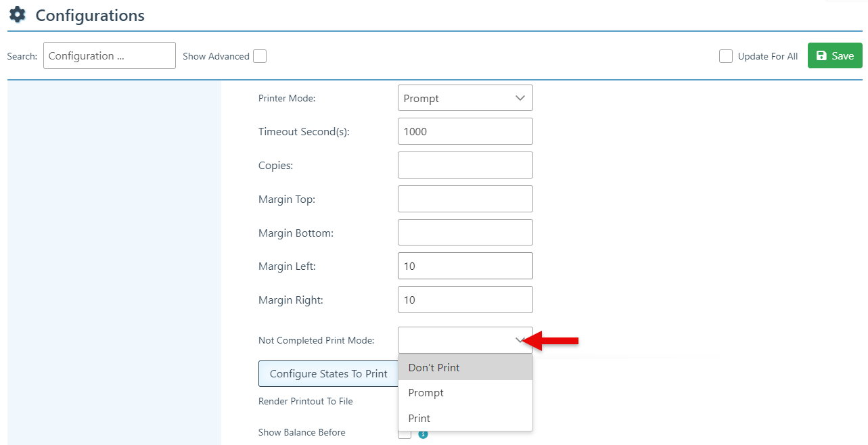Tick the Update For All checkbox
The height and width of the screenshot is (445, 868).
tap(726, 56)
